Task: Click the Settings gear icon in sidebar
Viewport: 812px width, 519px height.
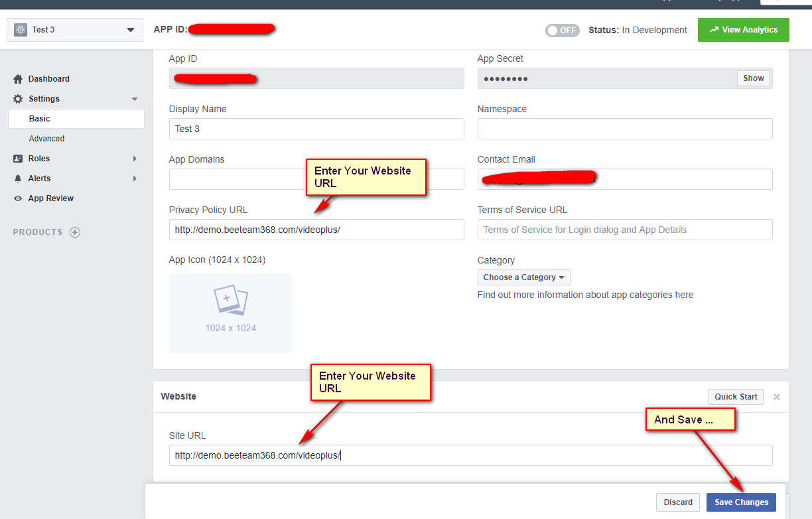Action: pos(18,99)
